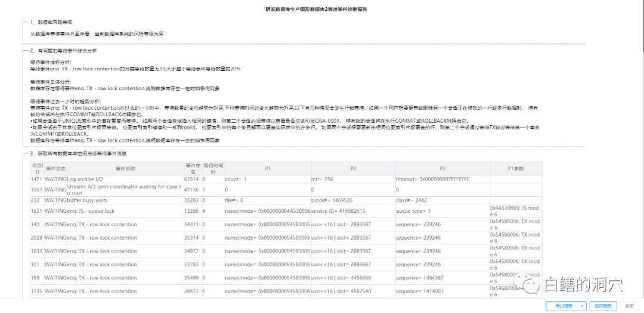Click the 等待事件过去一小时的趋势分析 label

(66, 101)
